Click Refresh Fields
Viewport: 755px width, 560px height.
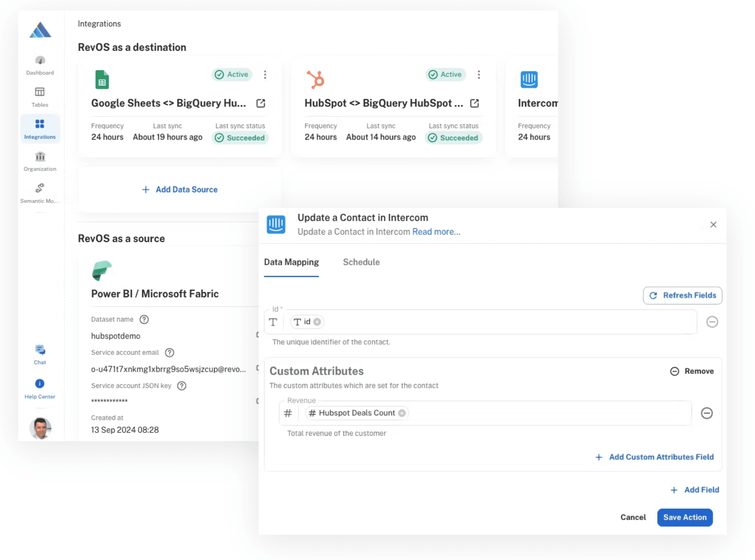pos(683,295)
